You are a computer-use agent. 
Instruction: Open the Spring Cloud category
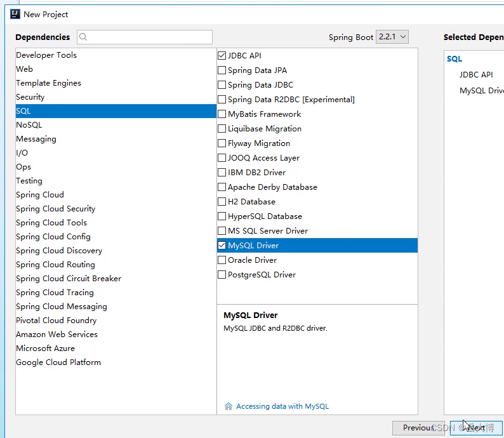tap(116, 195)
